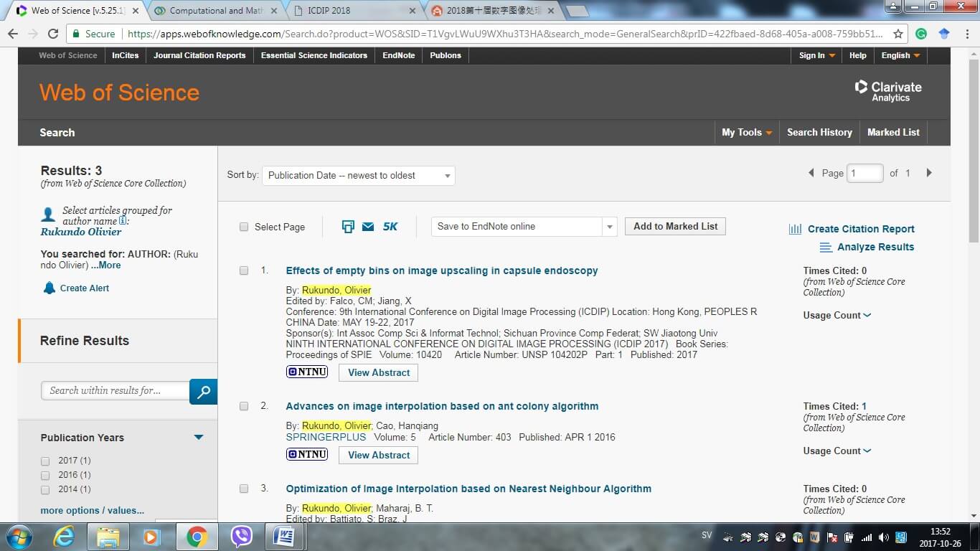
Task: Select checkbox for result number 2
Action: [x=244, y=406]
